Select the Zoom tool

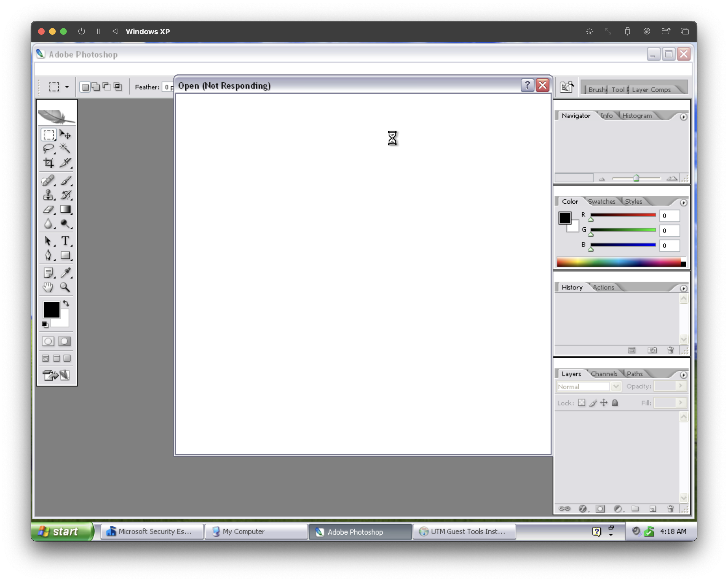(65, 287)
